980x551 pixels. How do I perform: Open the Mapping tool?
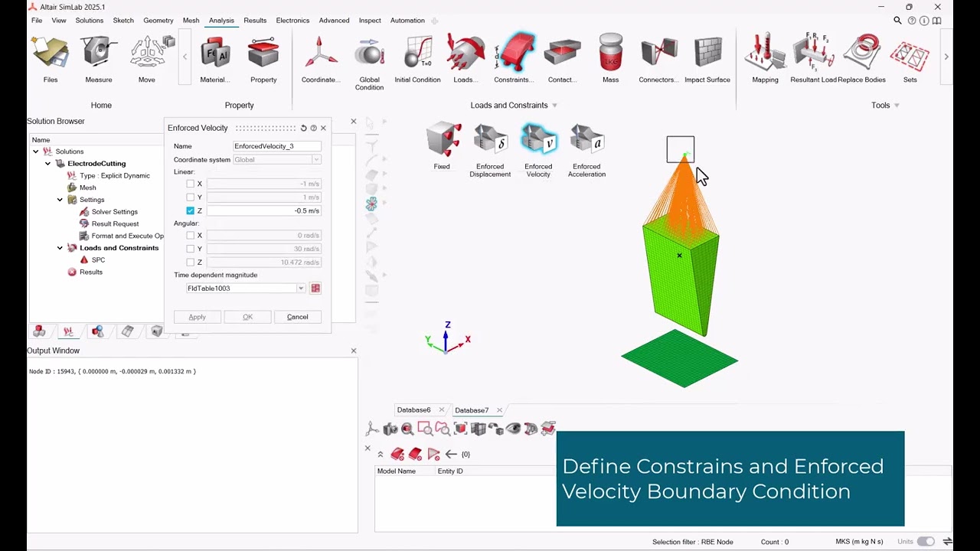tap(765, 60)
